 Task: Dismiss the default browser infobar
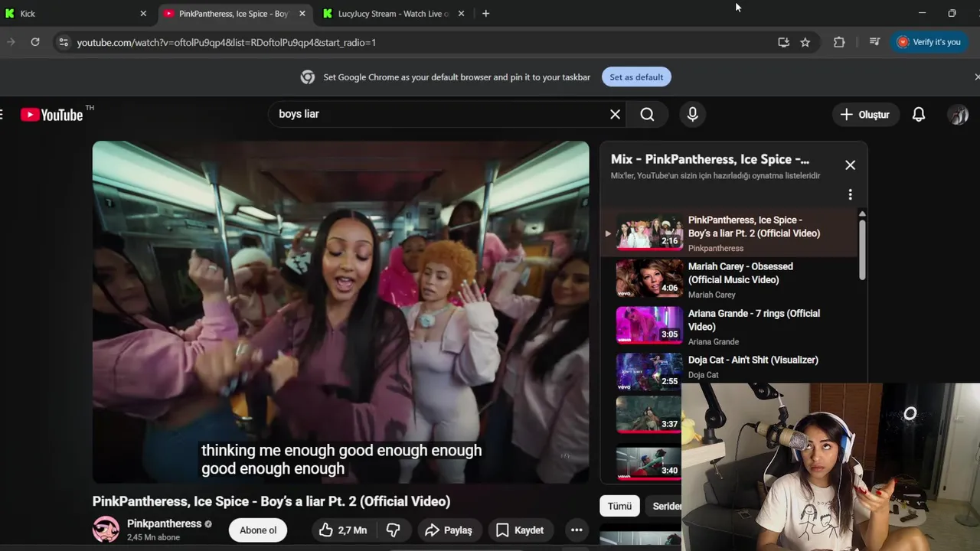[x=976, y=77]
